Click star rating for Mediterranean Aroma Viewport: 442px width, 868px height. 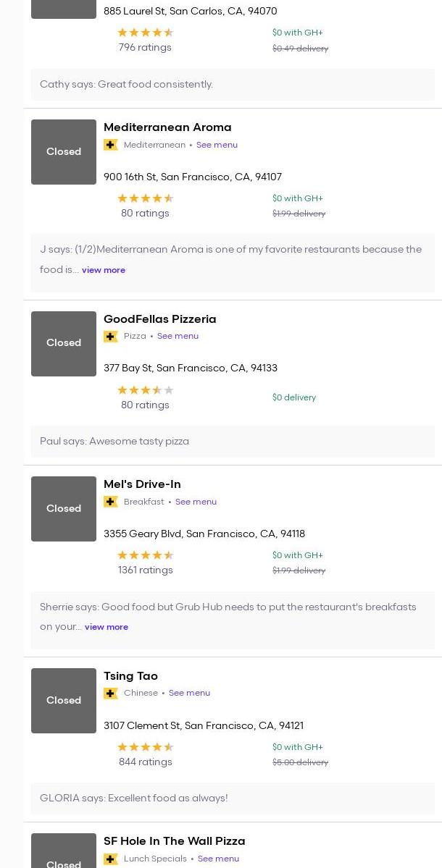(x=145, y=198)
